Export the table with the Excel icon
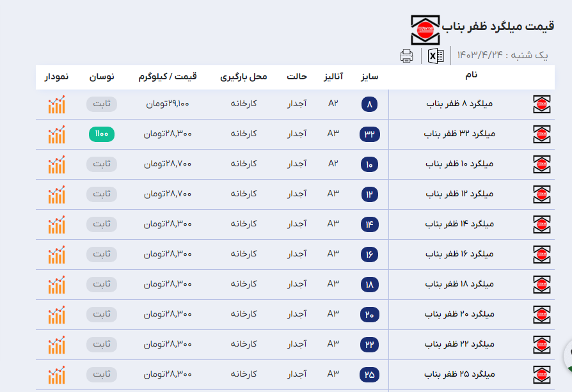Image resolution: width=572 pixels, height=392 pixels. pyautogui.click(x=436, y=56)
